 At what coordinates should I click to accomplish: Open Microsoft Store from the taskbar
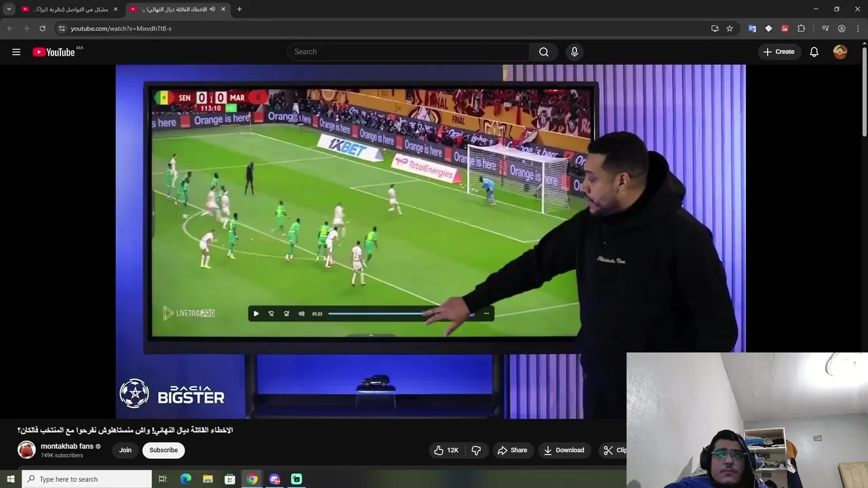230,479
